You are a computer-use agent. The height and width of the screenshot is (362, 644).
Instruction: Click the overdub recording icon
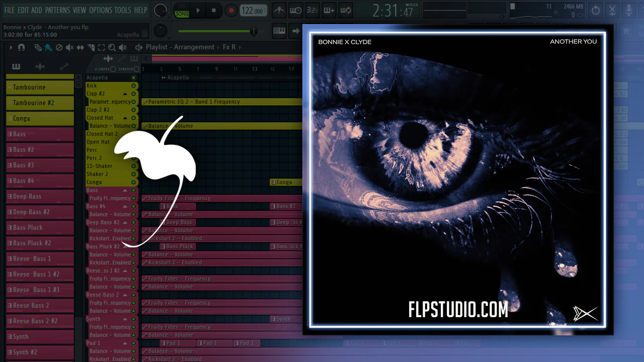(x=329, y=10)
